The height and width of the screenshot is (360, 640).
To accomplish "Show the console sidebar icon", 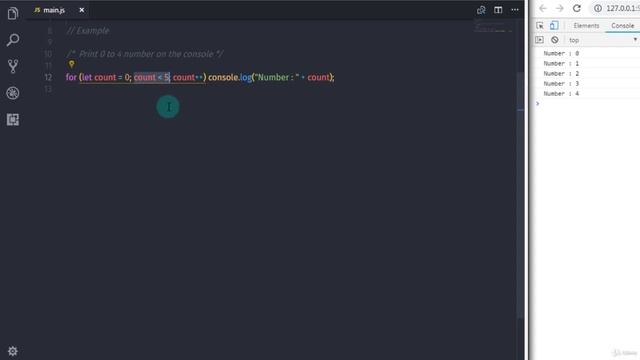I will click(539, 40).
